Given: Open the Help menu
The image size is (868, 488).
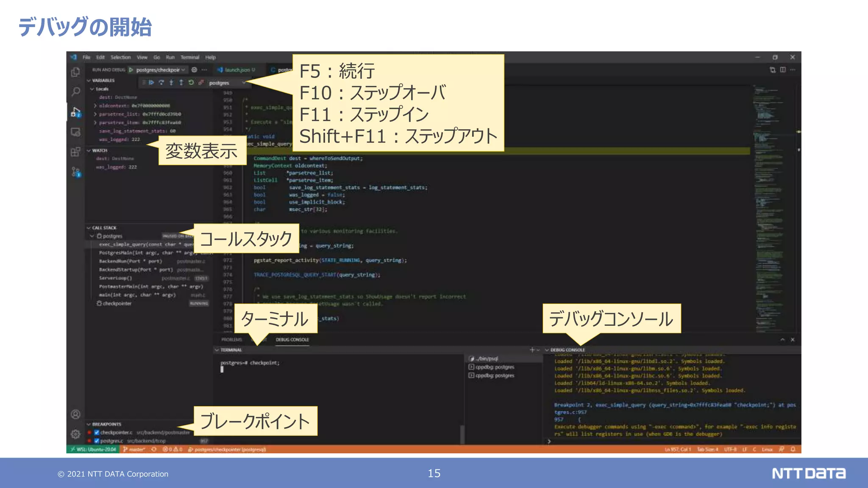Looking at the screenshot, I should coord(211,57).
